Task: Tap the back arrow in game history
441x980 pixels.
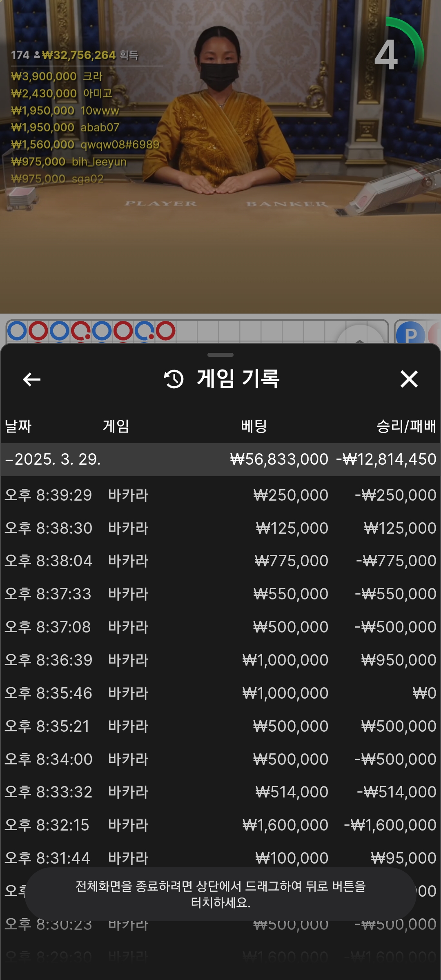Action: click(31, 379)
